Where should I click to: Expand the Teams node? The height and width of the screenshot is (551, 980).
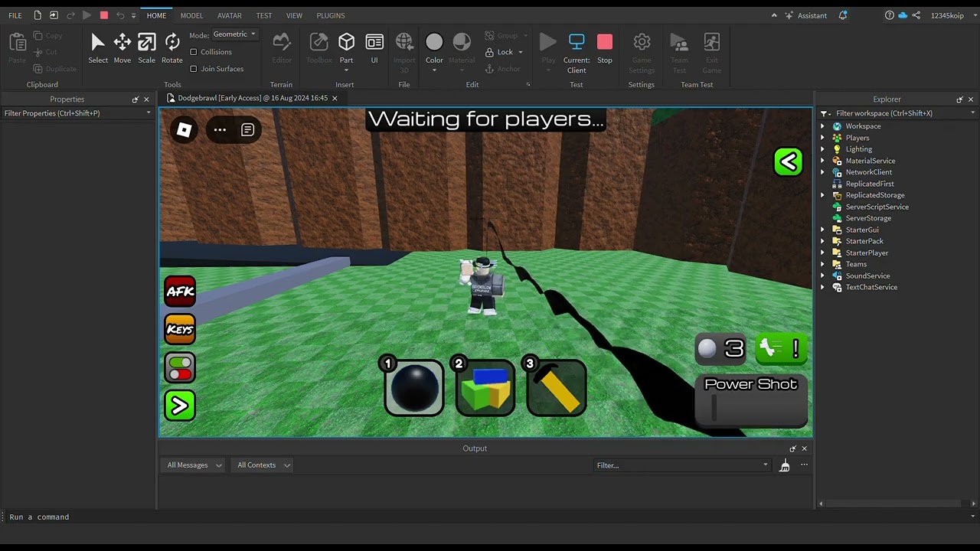[823, 264]
